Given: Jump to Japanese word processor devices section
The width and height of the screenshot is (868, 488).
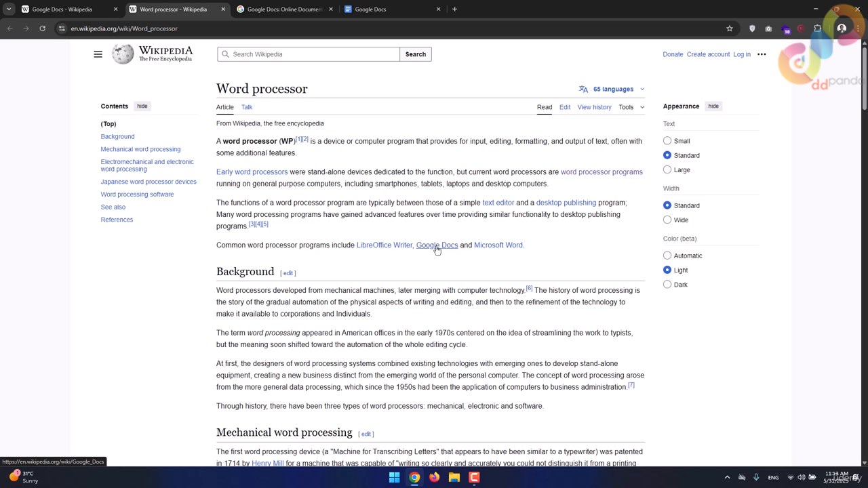Looking at the screenshot, I should click(x=149, y=182).
